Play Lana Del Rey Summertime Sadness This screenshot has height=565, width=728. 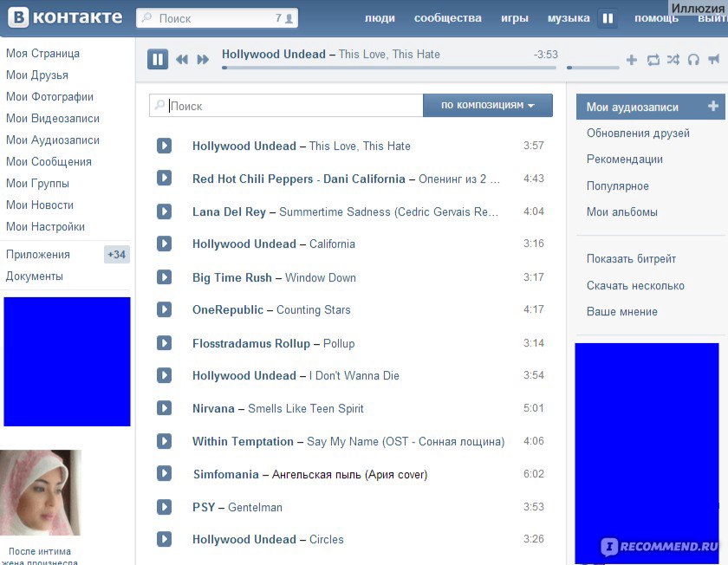[164, 211]
